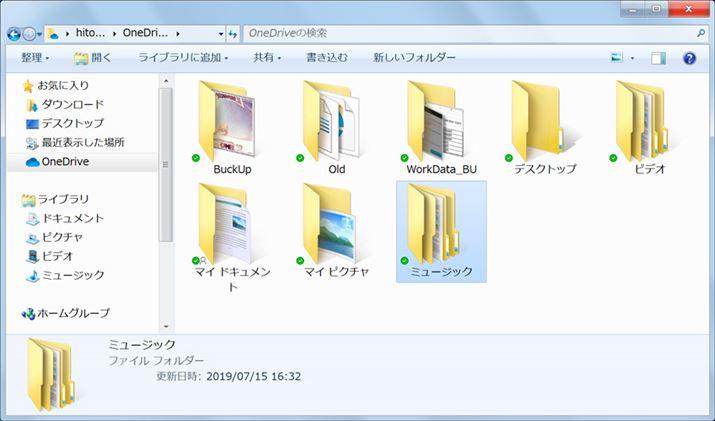Select the WorkData_BU folder icon
The width and height of the screenshot is (715, 421).
tap(436, 121)
